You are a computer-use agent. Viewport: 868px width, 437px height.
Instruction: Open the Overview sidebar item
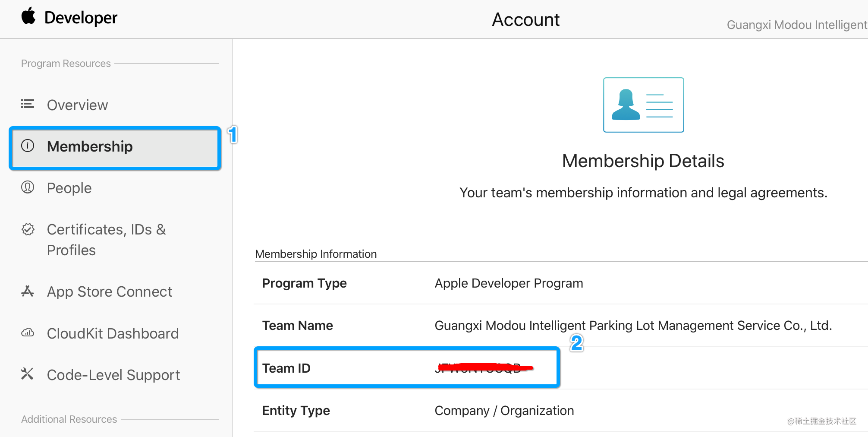click(x=77, y=105)
